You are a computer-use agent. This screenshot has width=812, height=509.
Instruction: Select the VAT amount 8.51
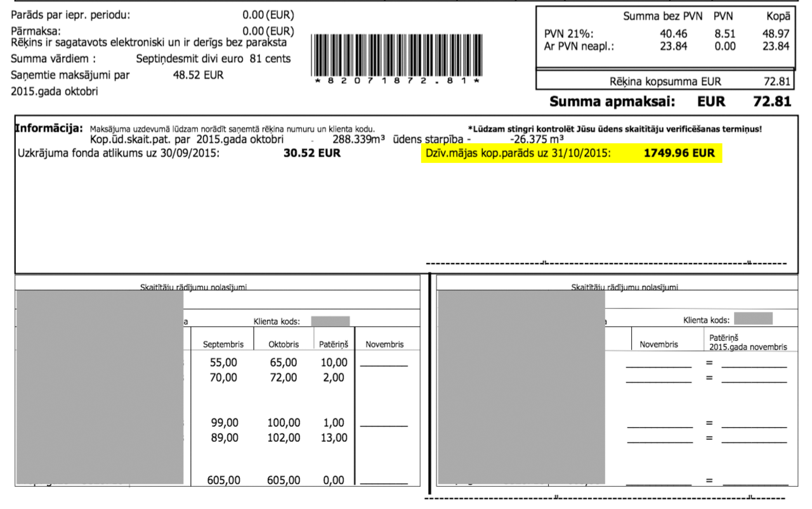(725, 34)
